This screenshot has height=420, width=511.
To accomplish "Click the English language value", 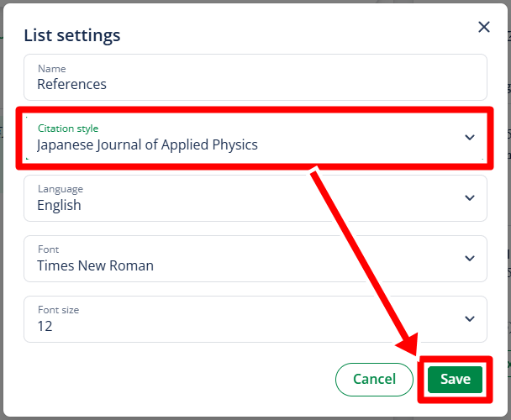I will click(59, 205).
